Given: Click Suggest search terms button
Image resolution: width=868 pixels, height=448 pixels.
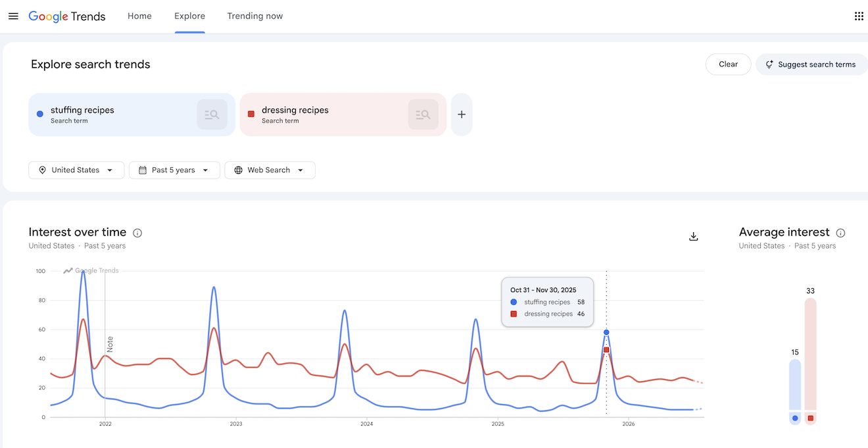Looking at the screenshot, I should pos(811,64).
